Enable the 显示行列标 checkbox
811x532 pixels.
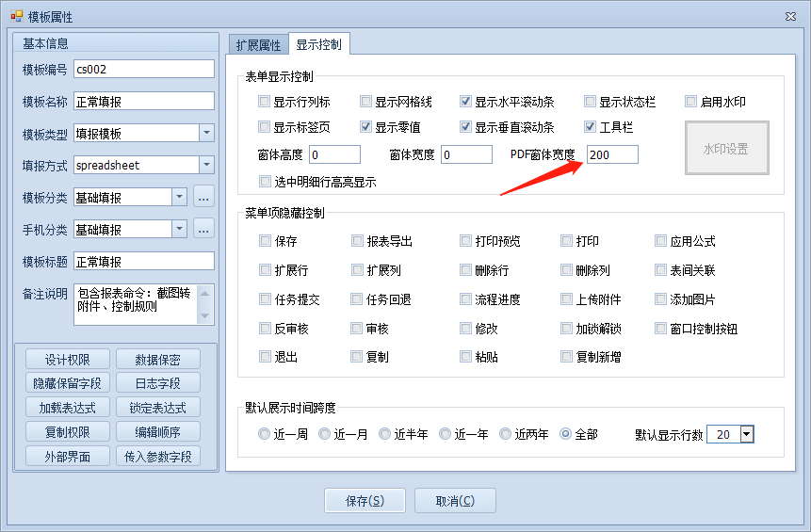coord(265,102)
